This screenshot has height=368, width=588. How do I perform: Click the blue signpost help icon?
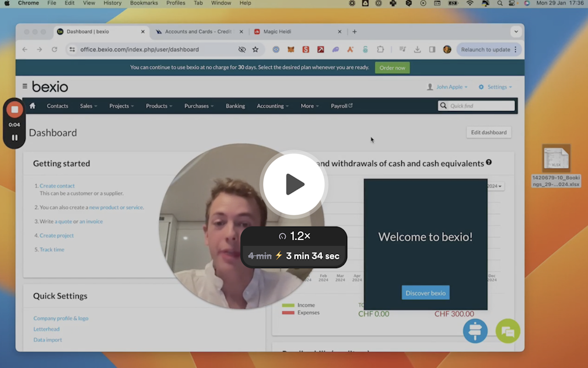475,331
